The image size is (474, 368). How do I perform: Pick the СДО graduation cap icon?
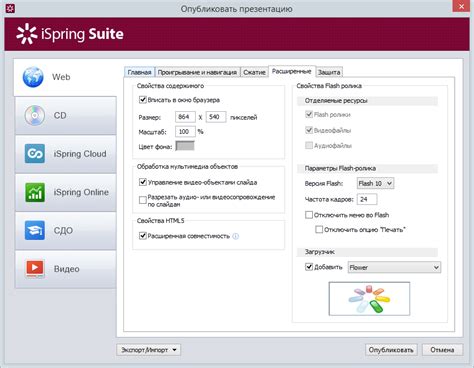click(x=35, y=230)
